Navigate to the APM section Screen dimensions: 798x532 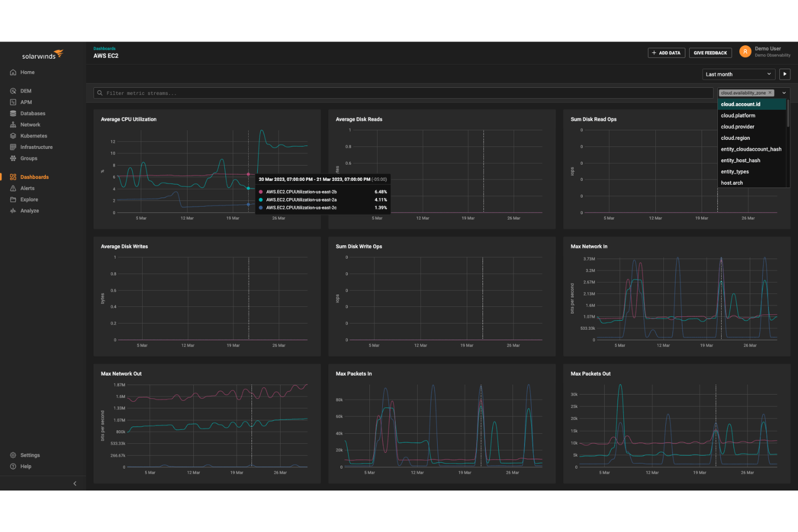(25, 102)
